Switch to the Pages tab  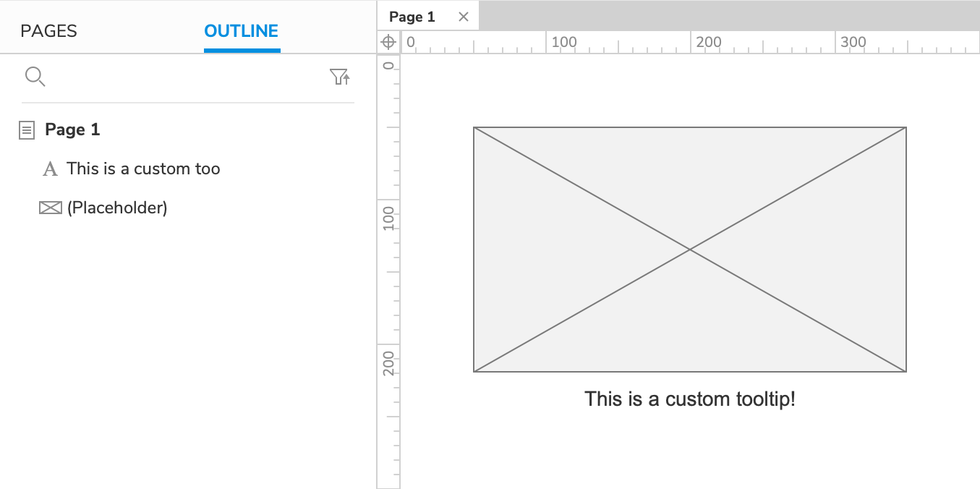point(48,31)
